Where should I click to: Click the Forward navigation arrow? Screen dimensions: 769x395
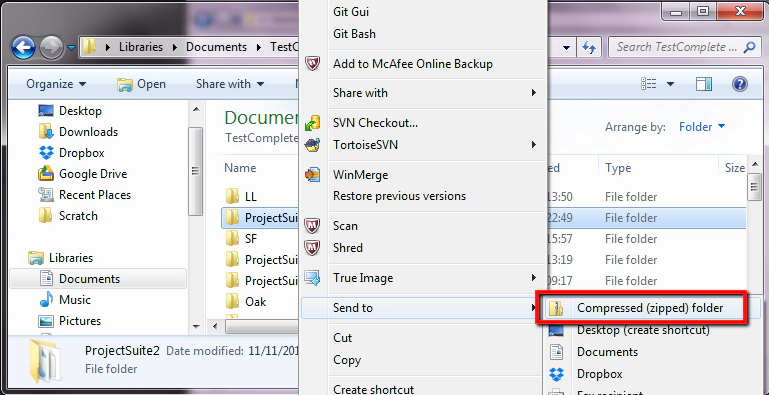pyautogui.click(x=51, y=48)
